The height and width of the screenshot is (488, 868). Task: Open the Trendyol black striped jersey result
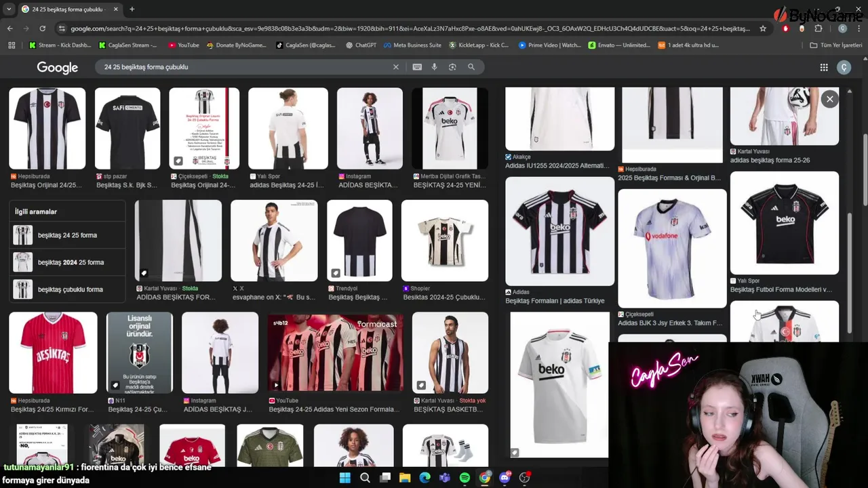pyautogui.click(x=359, y=241)
